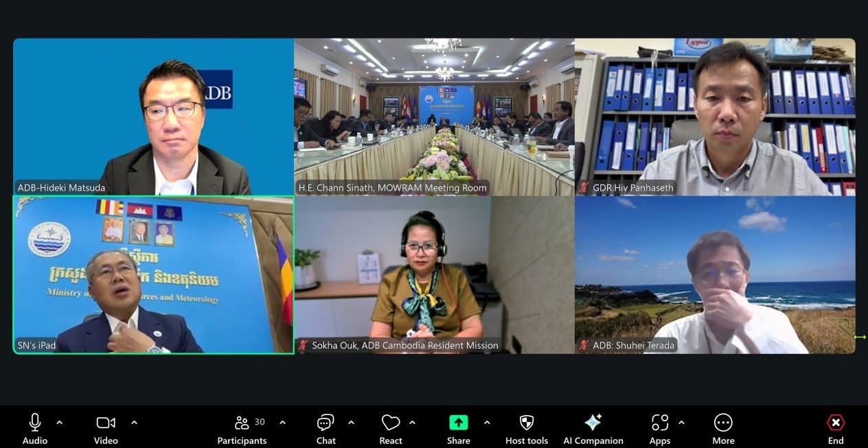Open Host tools shield icon
Image resolution: width=868 pixels, height=448 pixels.
527,423
